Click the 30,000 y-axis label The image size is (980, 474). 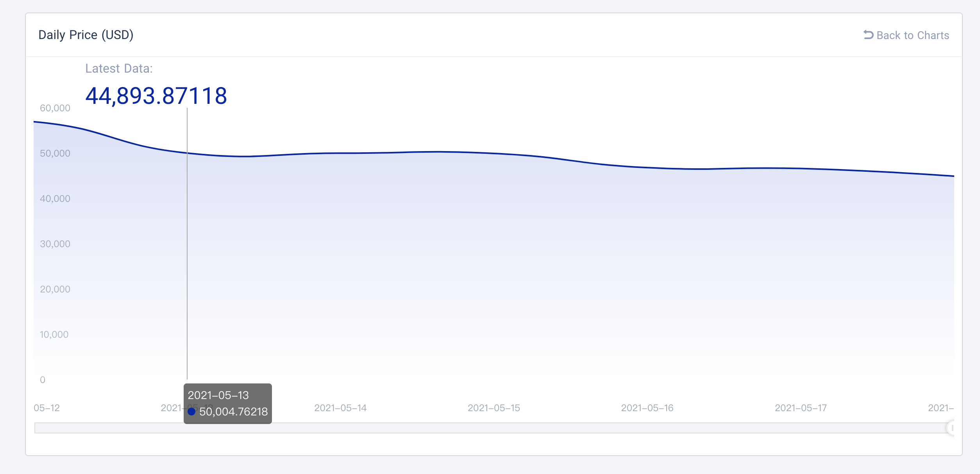tap(55, 244)
